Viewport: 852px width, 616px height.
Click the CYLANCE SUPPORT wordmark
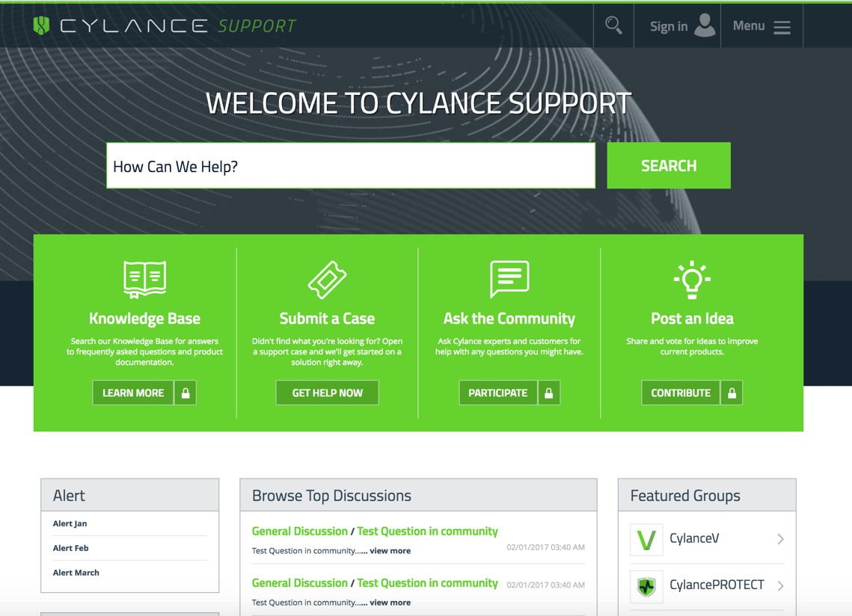(x=178, y=25)
